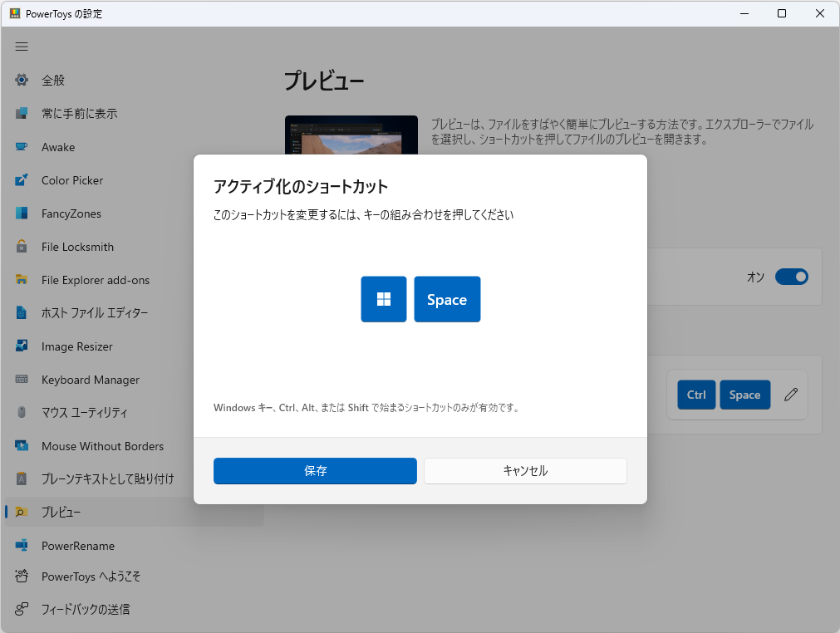
Task: Select the プレーンテキストとして貼り付け icon
Action: coord(21,479)
